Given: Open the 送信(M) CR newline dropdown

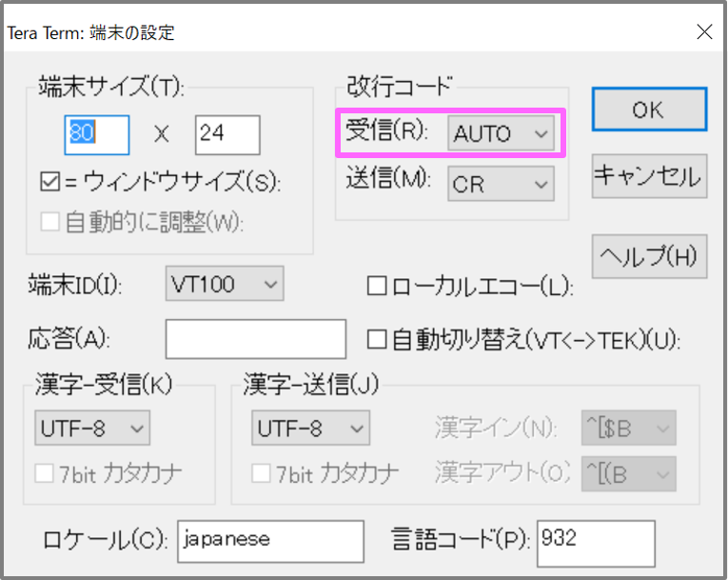Looking at the screenshot, I should [501, 184].
